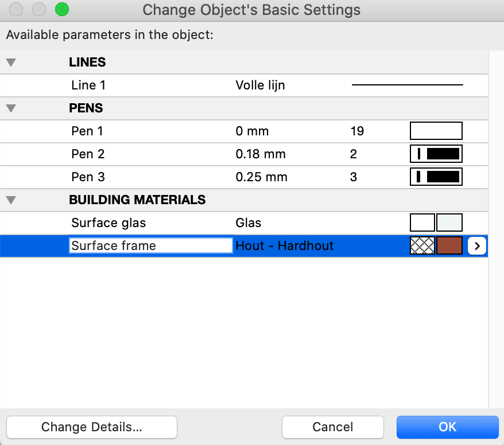Select the Line 1 Volle lijn row

244,85
